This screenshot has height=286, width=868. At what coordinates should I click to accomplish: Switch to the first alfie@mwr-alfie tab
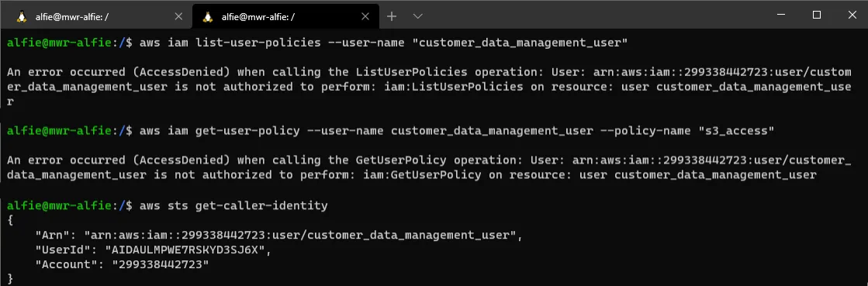pyautogui.click(x=96, y=16)
